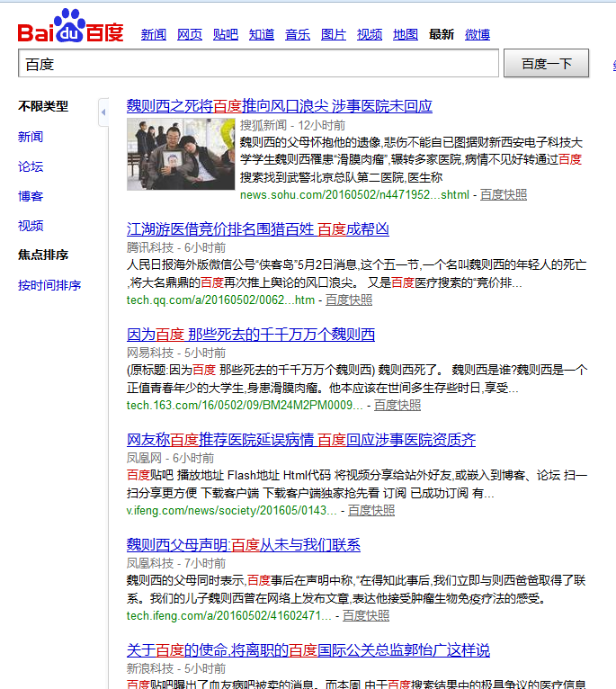Open headline 江湖游医借竞价排名围猎百姓
This screenshot has width=616, height=689.
click(258, 229)
